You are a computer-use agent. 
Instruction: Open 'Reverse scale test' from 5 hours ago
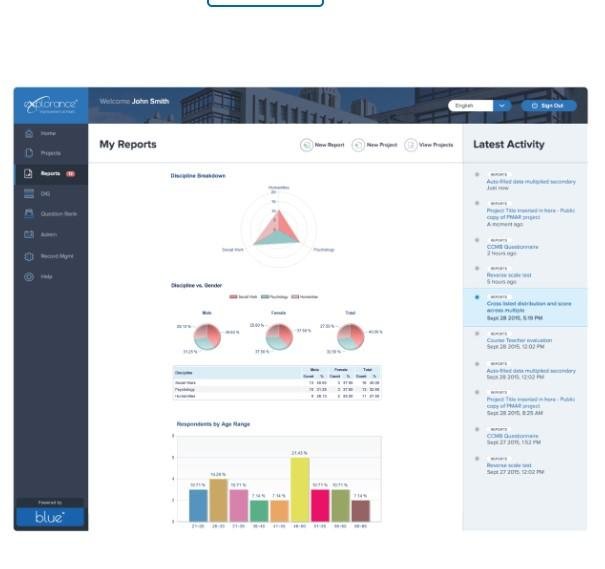click(x=509, y=275)
